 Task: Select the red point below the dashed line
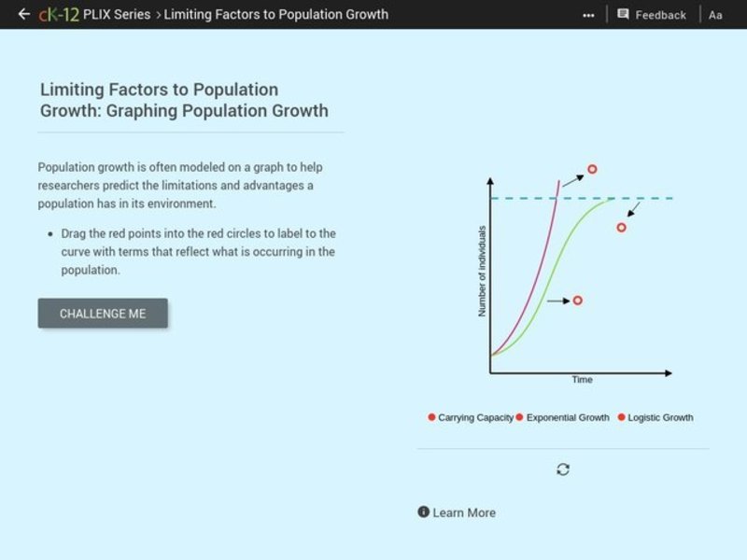(x=622, y=227)
